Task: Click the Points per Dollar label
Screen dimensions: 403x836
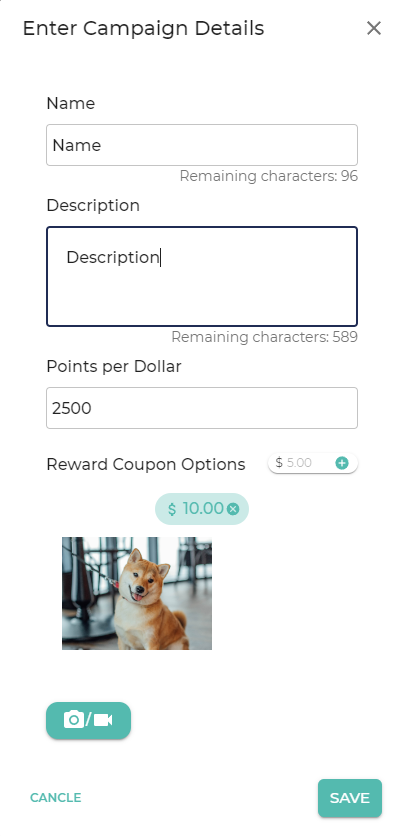Action: click(114, 366)
